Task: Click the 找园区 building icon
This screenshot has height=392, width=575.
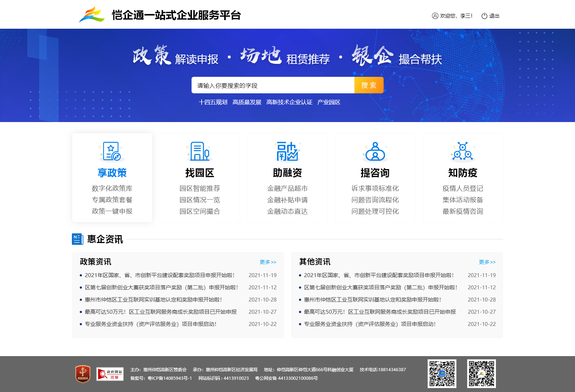Action: (199, 151)
